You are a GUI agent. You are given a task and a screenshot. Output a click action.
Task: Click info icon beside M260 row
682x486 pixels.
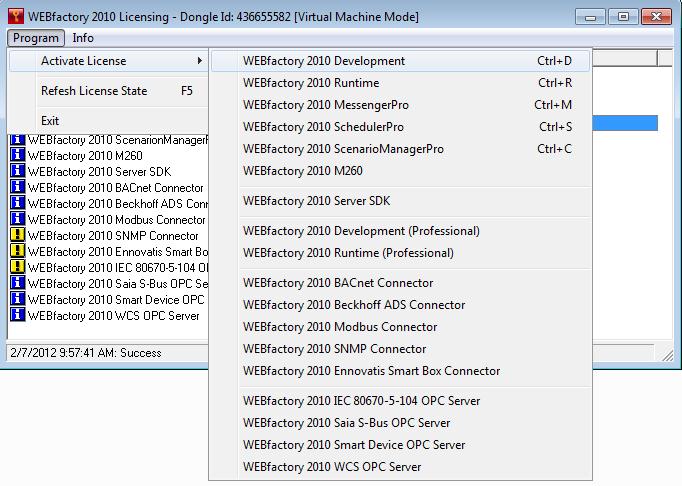[x=17, y=155]
